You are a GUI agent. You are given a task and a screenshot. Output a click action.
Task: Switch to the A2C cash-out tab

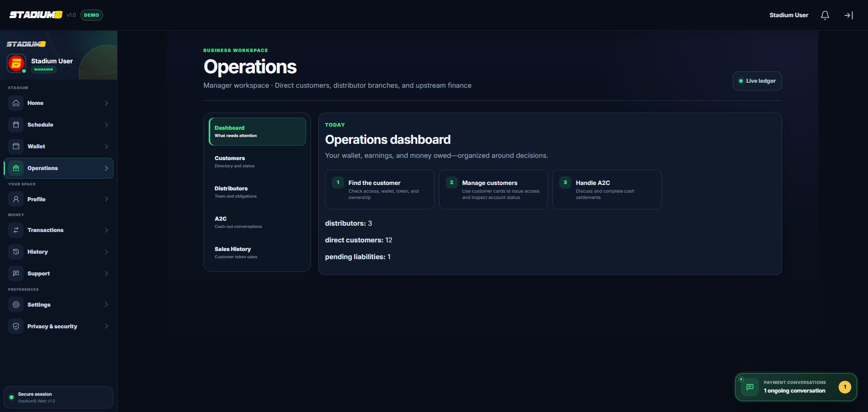click(x=257, y=223)
